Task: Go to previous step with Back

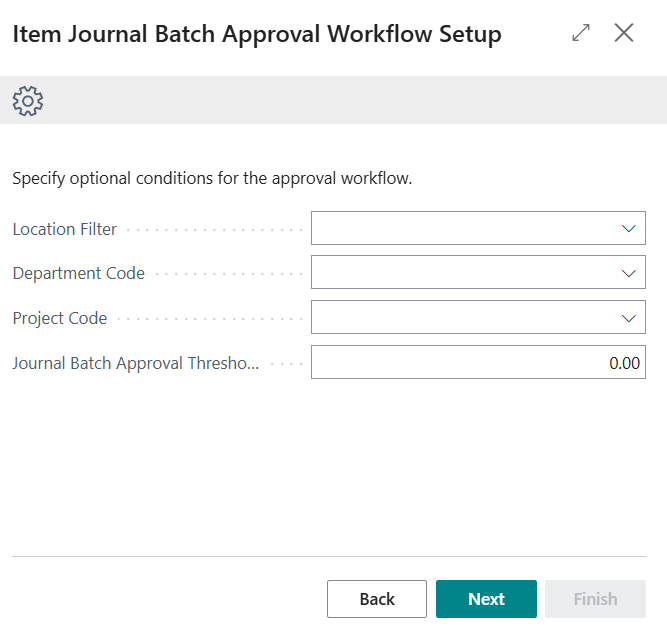Action: point(377,599)
